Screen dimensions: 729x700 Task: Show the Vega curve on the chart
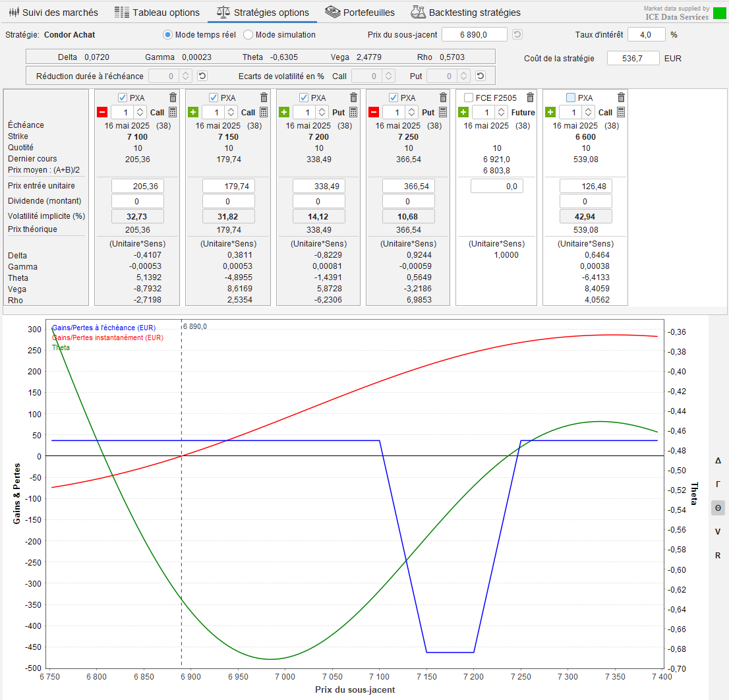[x=718, y=531]
